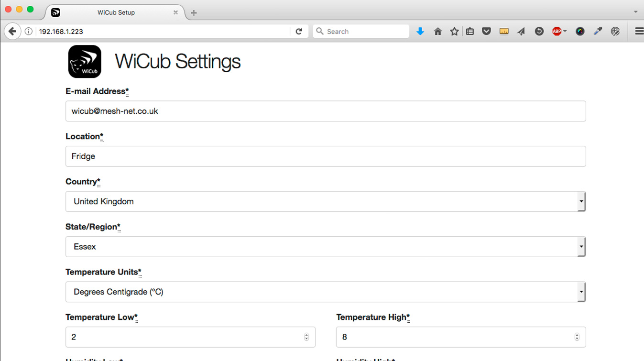Click the magnifier icon in search box
The width and height of the screenshot is (644, 361).
(320, 32)
